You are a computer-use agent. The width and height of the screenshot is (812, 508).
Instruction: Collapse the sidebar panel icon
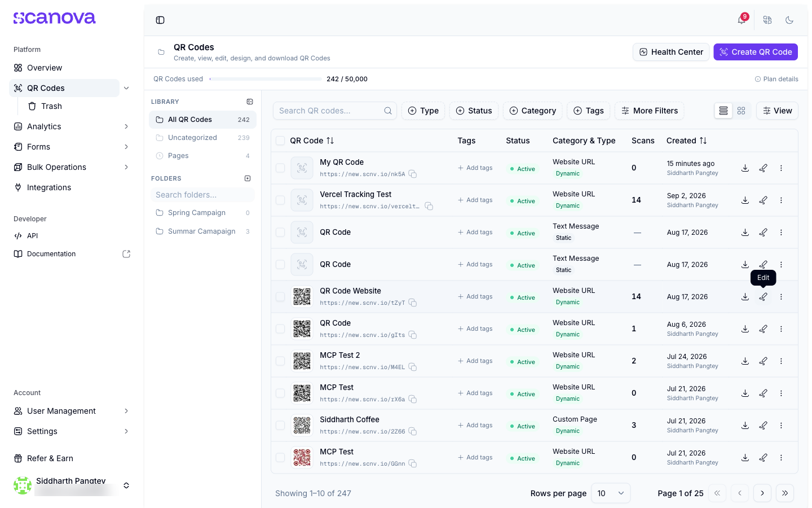tap(160, 20)
